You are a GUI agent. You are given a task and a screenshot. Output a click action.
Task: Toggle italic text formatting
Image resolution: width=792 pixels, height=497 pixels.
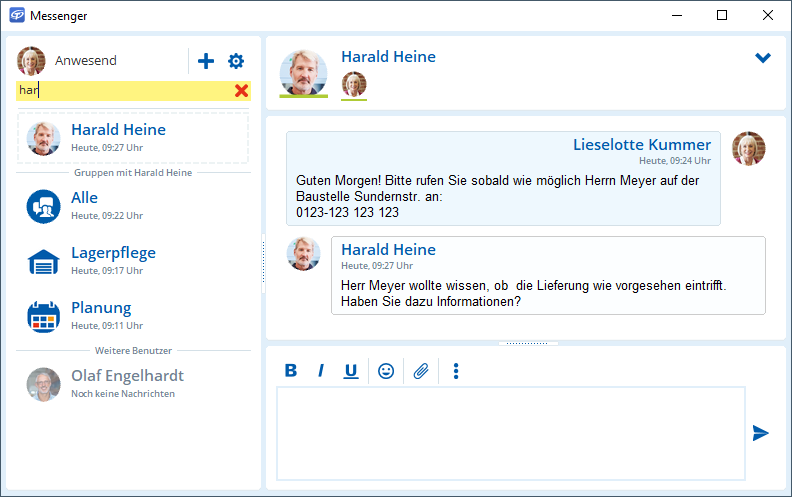pos(321,371)
